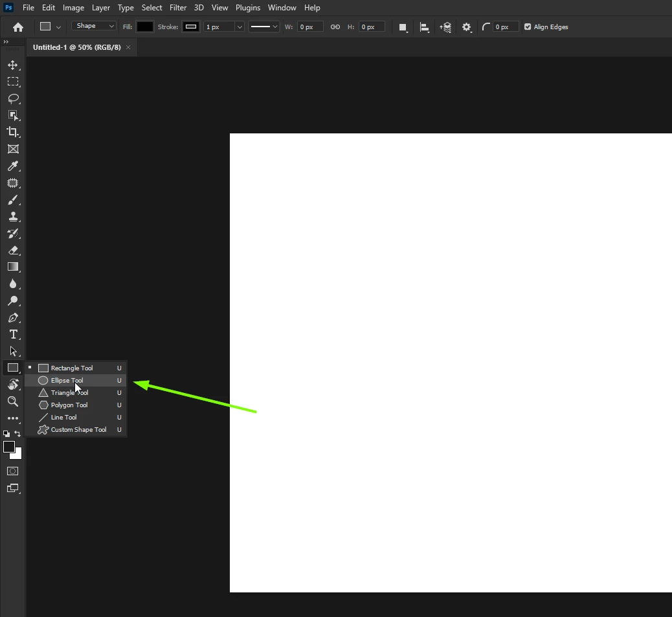Open the Select menu
Screen dimensions: 672x617
151,8
